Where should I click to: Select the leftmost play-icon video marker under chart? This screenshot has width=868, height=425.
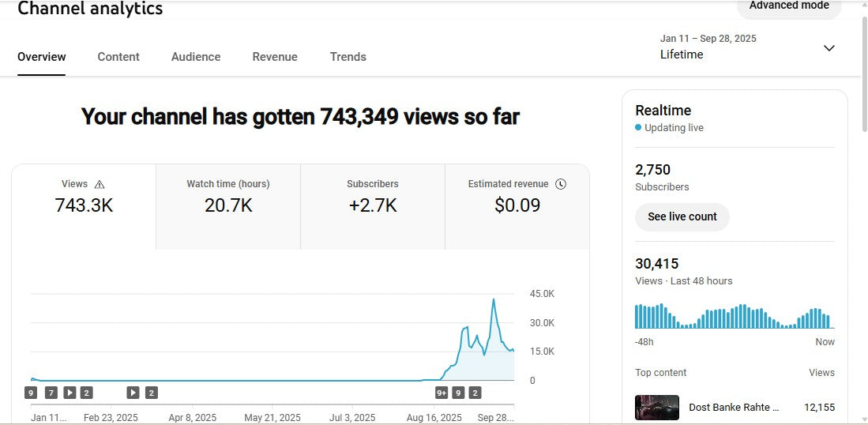(70, 393)
